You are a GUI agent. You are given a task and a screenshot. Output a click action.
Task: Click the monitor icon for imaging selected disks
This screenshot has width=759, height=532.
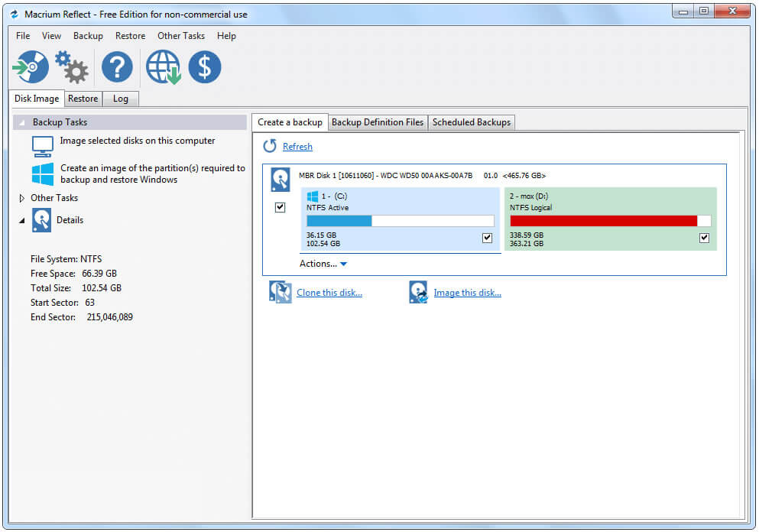(42, 144)
